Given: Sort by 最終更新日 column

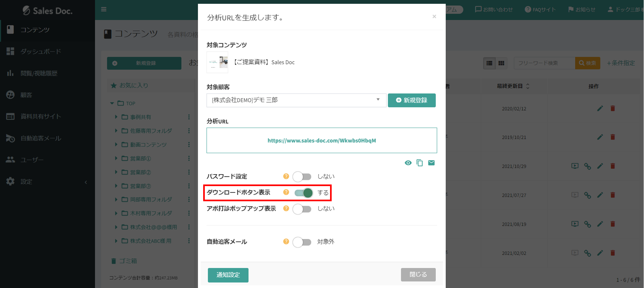Looking at the screenshot, I should (x=513, y=86).
